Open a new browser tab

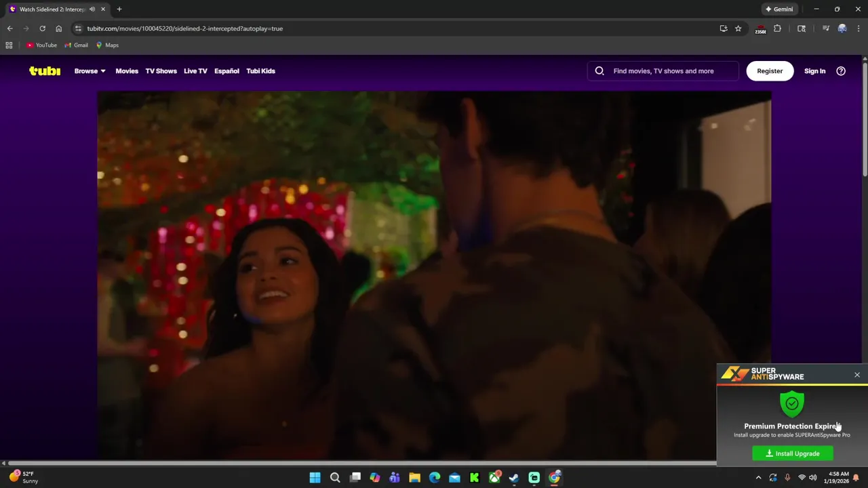click(119, 9)
